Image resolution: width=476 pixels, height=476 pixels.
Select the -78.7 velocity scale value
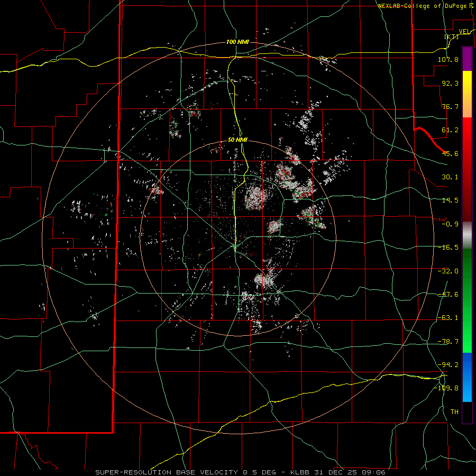pos(448,342)
